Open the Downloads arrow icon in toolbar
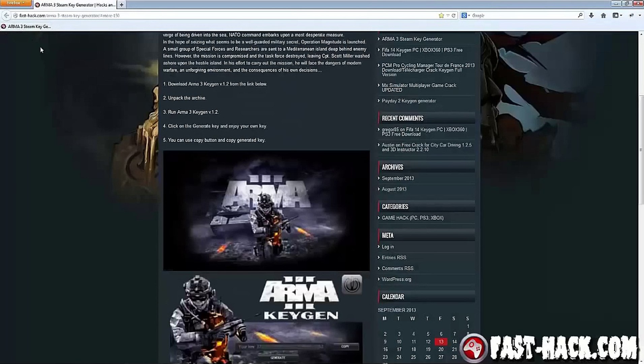The image size is (644, 364). point(591,16)
